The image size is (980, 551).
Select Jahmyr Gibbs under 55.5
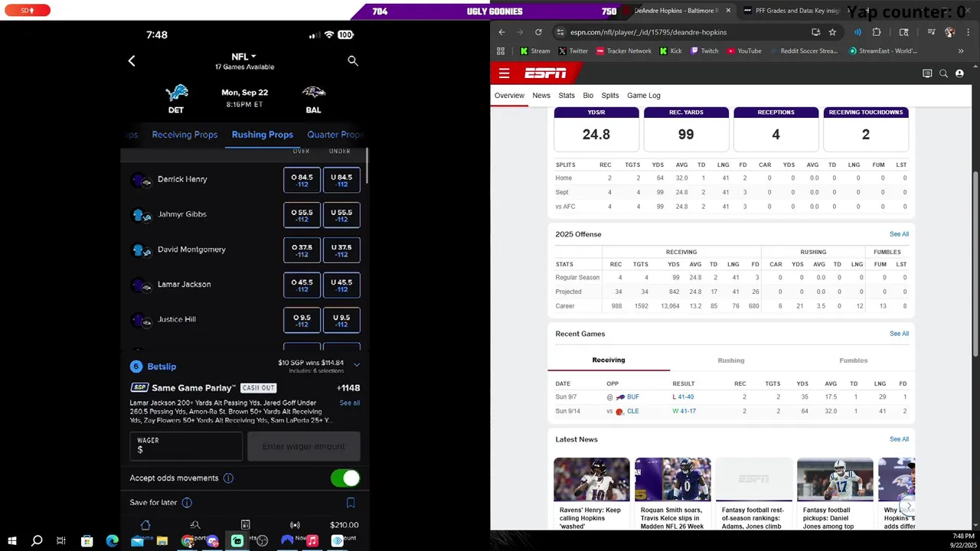tap(341, 215)
